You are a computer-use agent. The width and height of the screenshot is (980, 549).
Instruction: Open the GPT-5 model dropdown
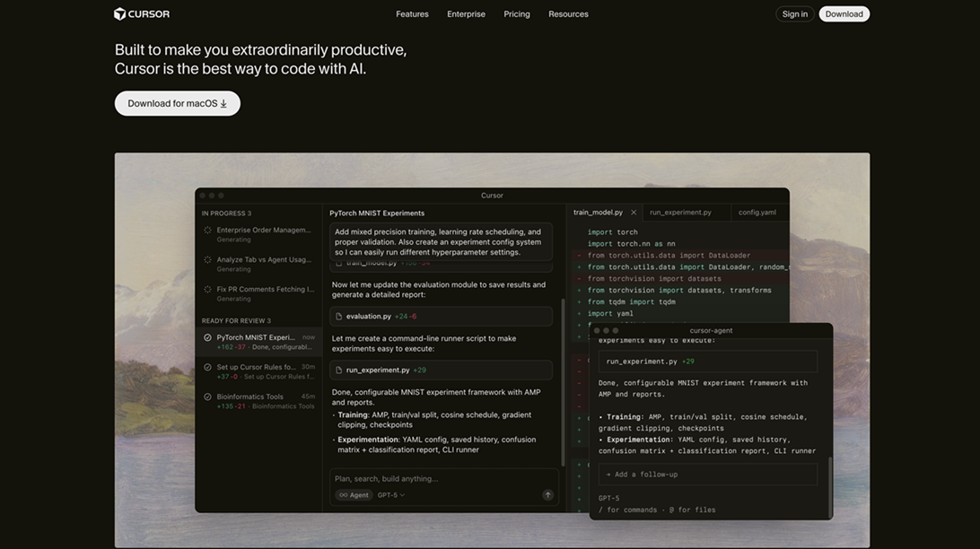[390, 495]
